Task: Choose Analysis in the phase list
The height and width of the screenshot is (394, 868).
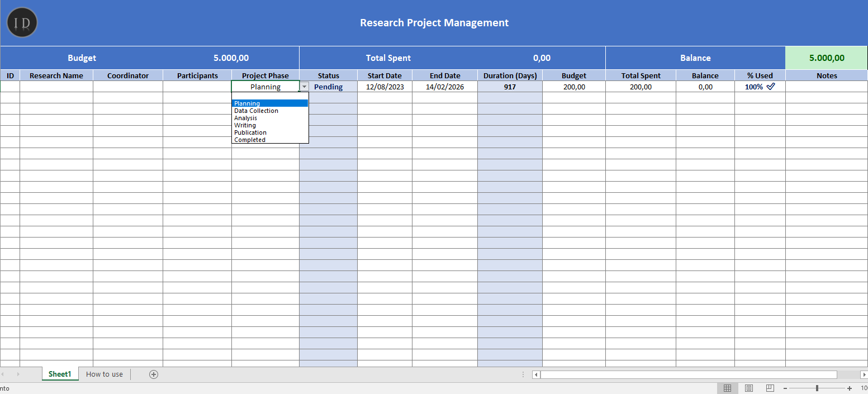Action: (x=270, y=118)
